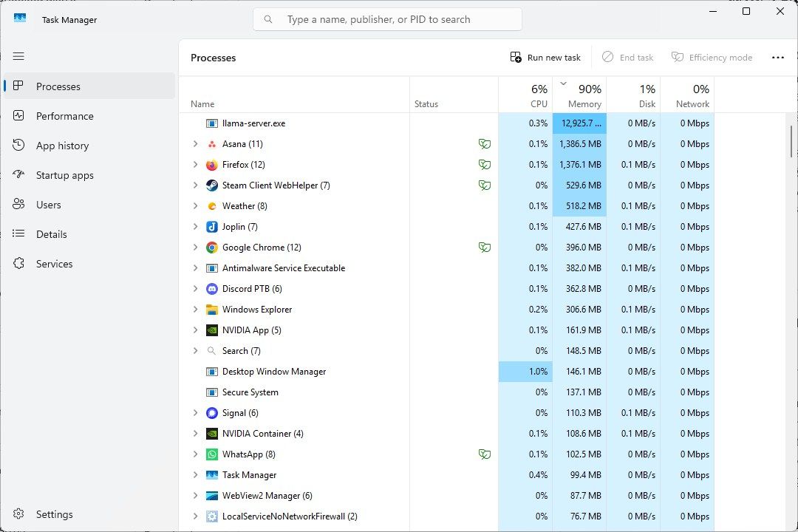Expand the Weather (8) process group
Viewport: 798px width, 532px height.
195,206
